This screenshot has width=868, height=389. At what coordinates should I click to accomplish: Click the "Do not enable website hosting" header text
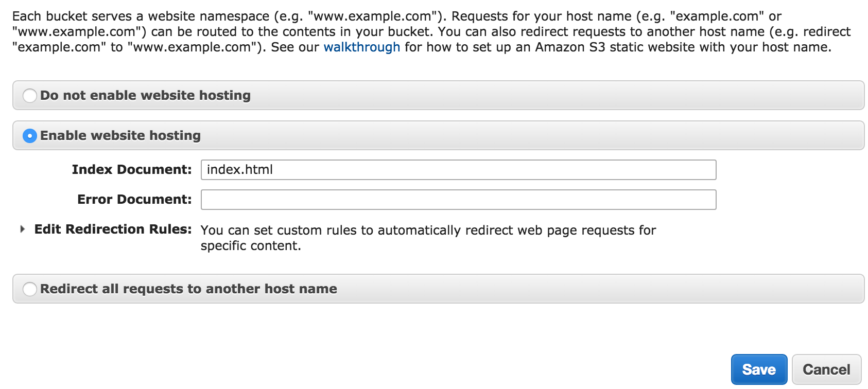point(145,96)
